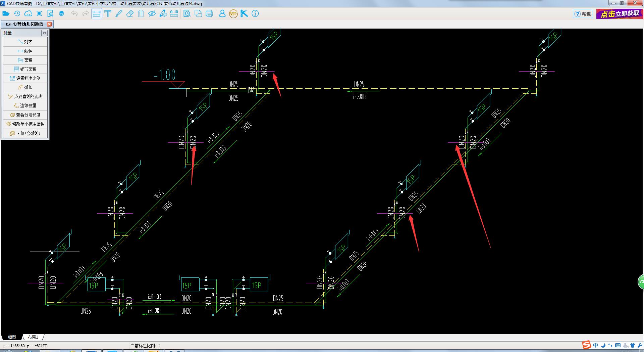This screenshot has height=352, width=644.
Task: Open the 帮助 help button
Action: point(583,14)
